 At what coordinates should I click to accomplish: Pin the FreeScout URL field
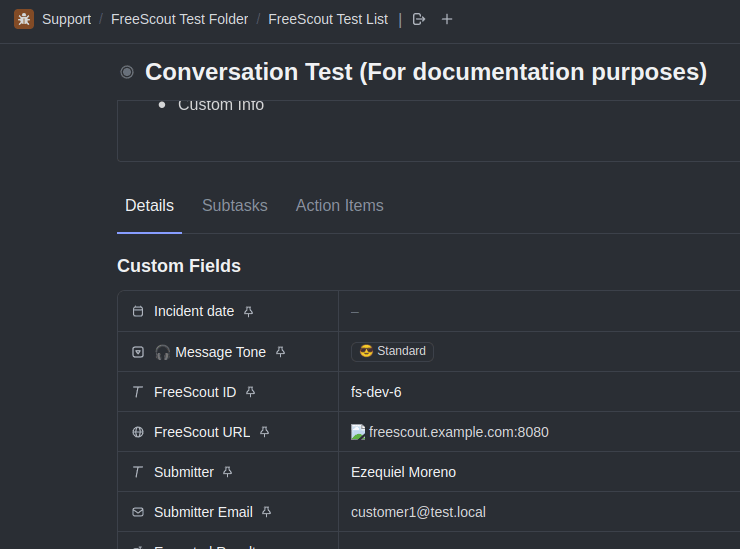[265, 432]
